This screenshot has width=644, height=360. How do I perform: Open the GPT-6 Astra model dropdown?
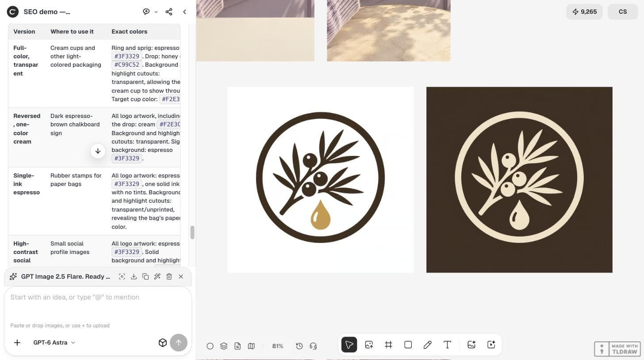(54, 342)
